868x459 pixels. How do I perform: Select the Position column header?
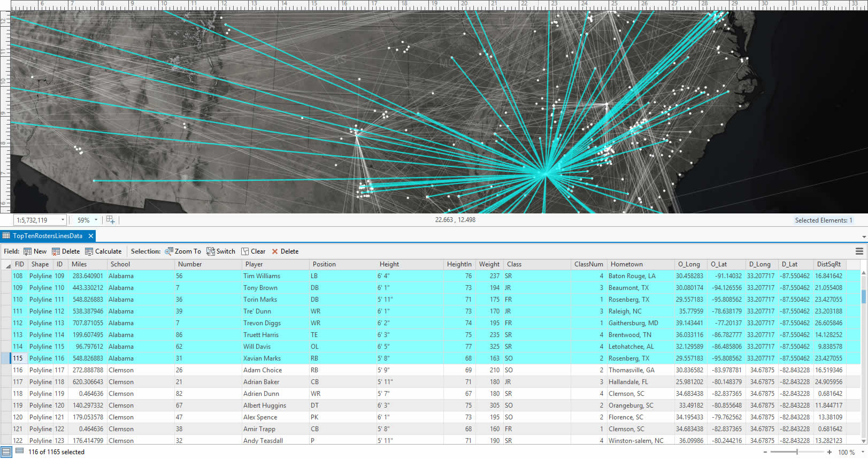[x=343, y=264]
